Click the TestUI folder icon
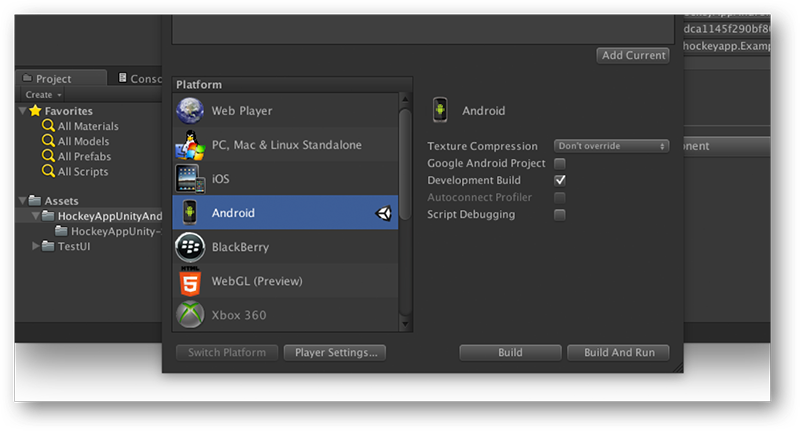The image size is (800, 431). [x=48, y=246]
